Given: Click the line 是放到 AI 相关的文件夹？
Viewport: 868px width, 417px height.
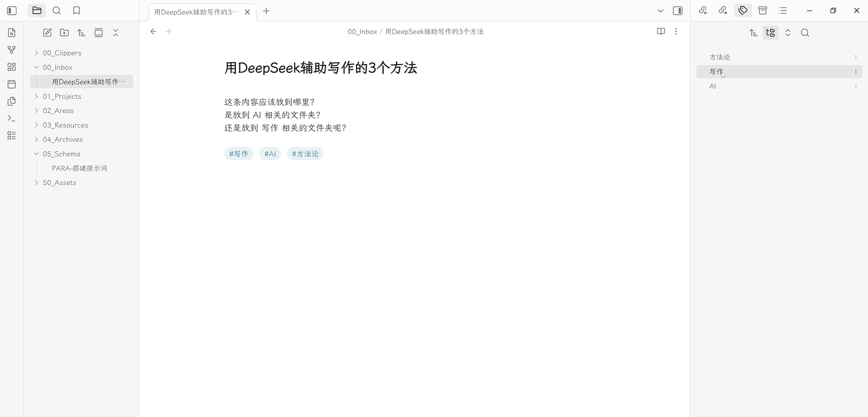Looking at the screenshot, I should click(273, 115).
